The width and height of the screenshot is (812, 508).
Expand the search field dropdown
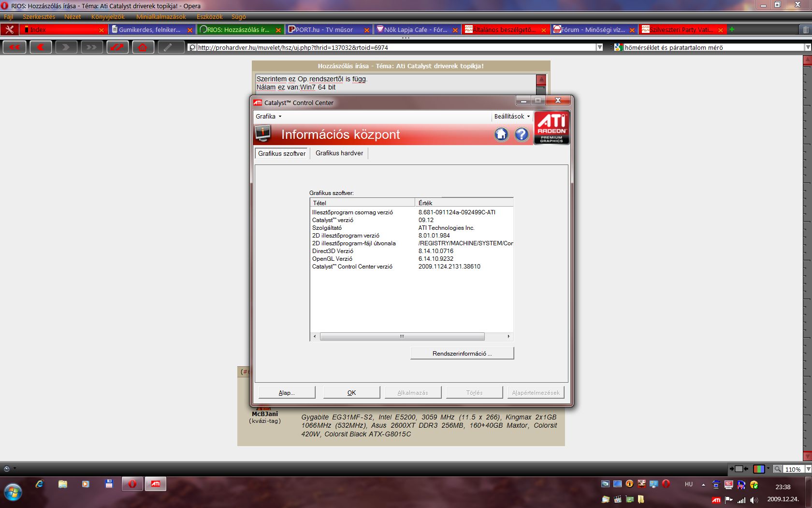coord(808,47)
